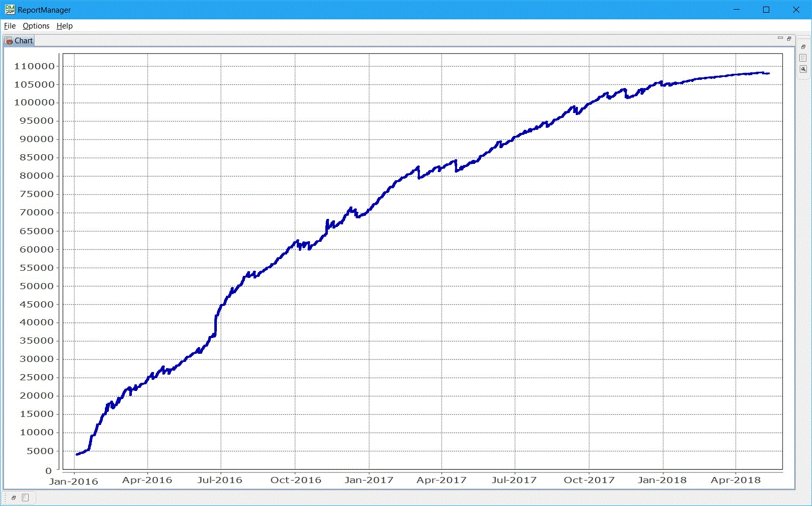The width and height of the screenshot is (812, 506).
Task: Click the Oct-2016 axis label
Action: click(296, 480)
